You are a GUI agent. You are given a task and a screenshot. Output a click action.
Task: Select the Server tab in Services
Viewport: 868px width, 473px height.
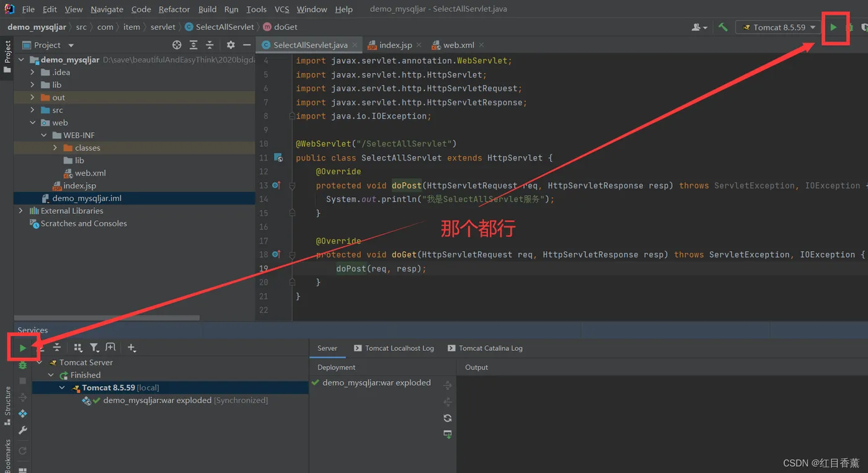(x=327, y=348)
